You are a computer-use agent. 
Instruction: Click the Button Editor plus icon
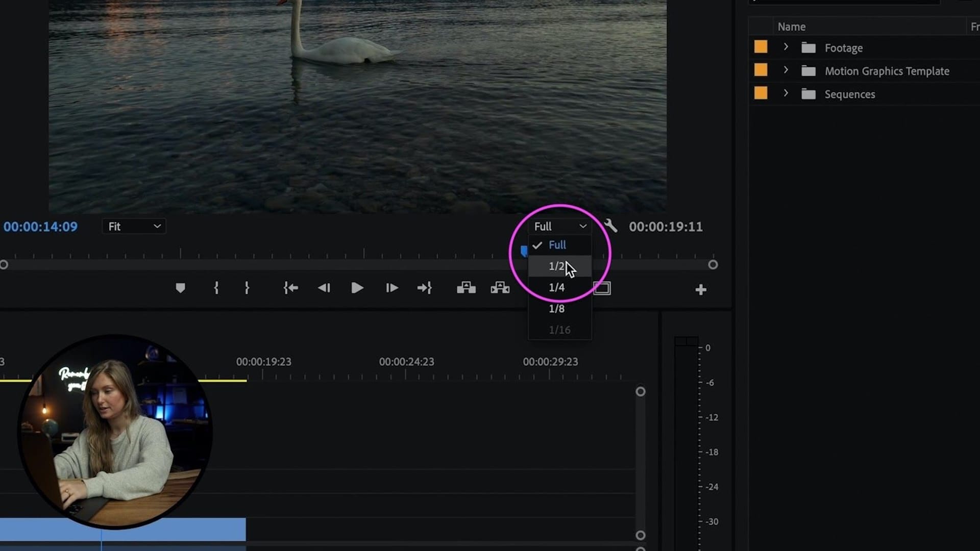(x=700, y=289)
